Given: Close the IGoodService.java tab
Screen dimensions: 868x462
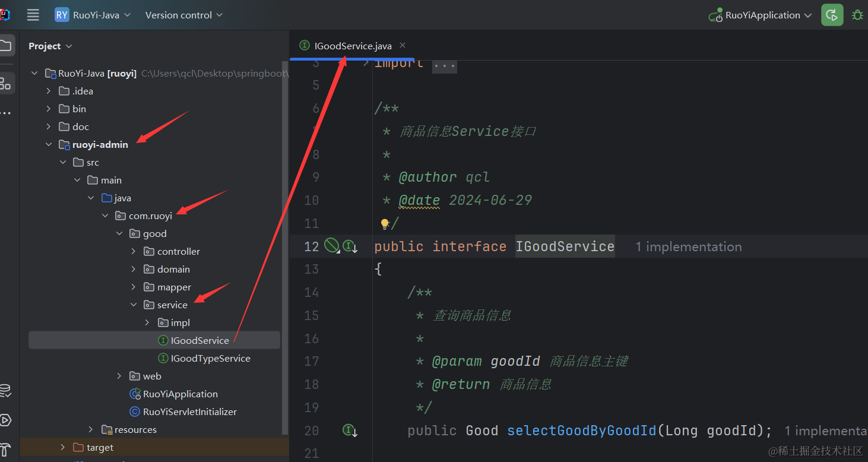Looking at the screenshot, I should (403, 46).
